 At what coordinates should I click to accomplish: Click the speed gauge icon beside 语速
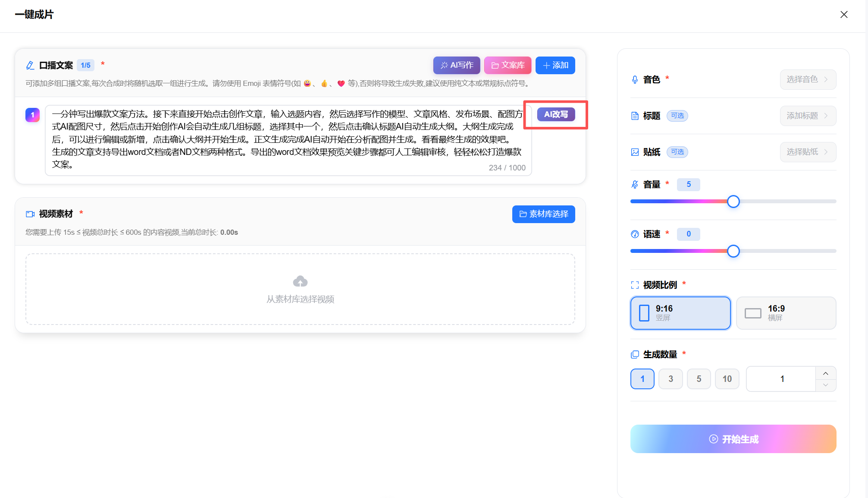point(635,234)
